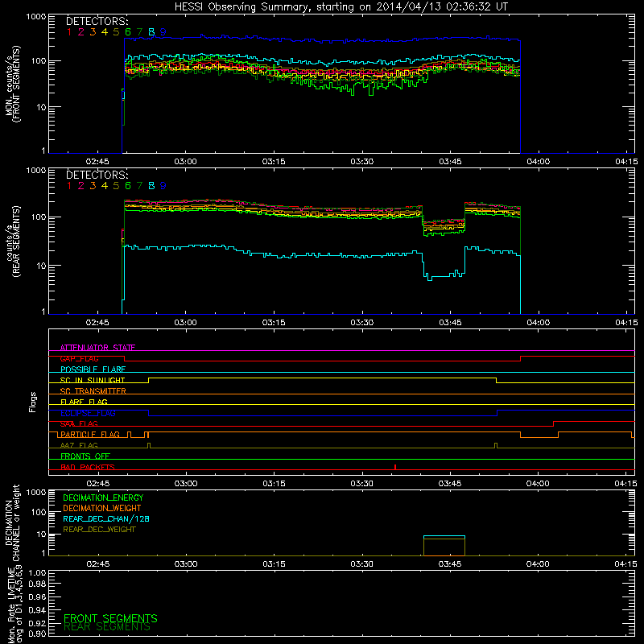Click the counts/s (REAR SEGMENTS) axis title
Screen dimensions: 644x644
13,241
